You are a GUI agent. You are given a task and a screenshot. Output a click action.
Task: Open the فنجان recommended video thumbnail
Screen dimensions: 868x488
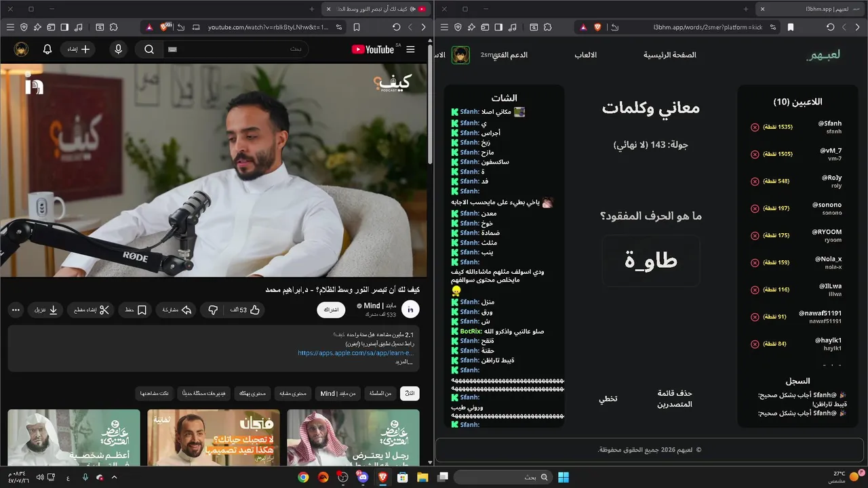pos(214,437)
